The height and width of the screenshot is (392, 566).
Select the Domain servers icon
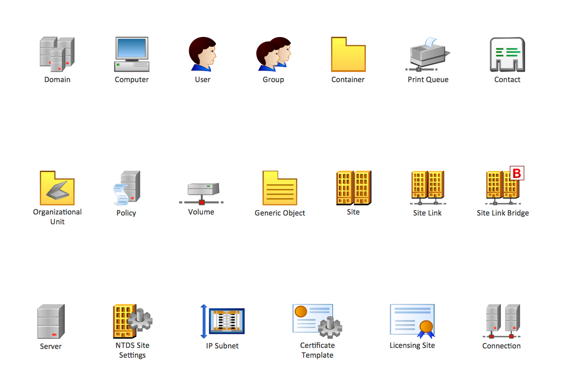click(x=57, y=54)
